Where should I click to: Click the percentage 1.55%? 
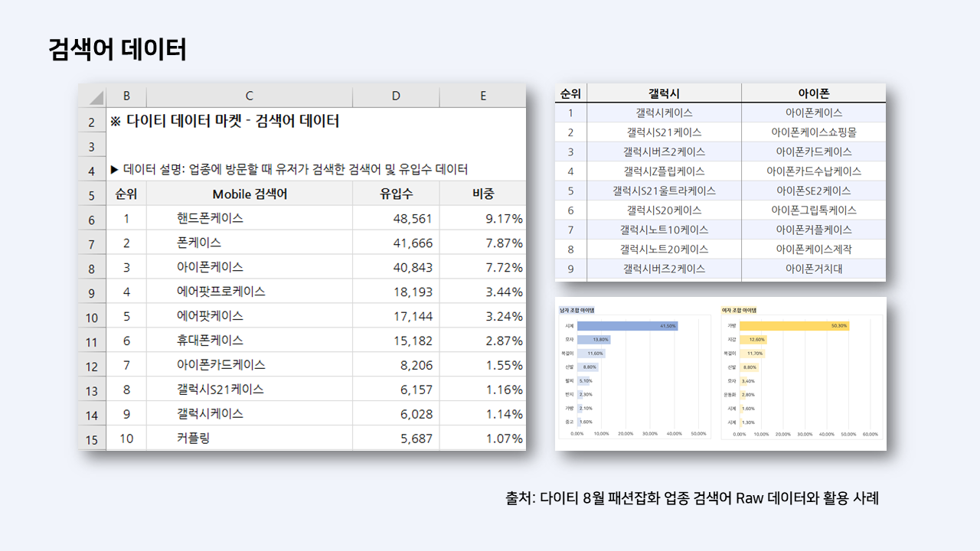coord(505,366)
